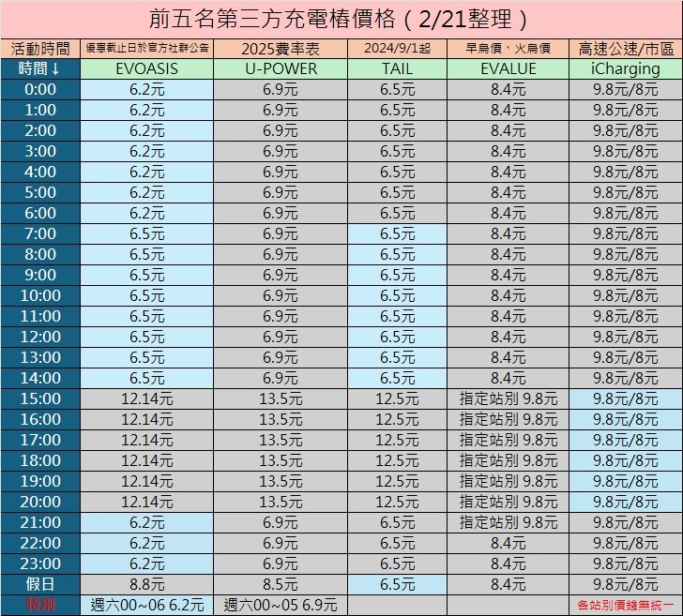Viewport: 683px width, 616px height.
Task: Click TAIL 6.5元 at 13:00
Action: [397, 357]
